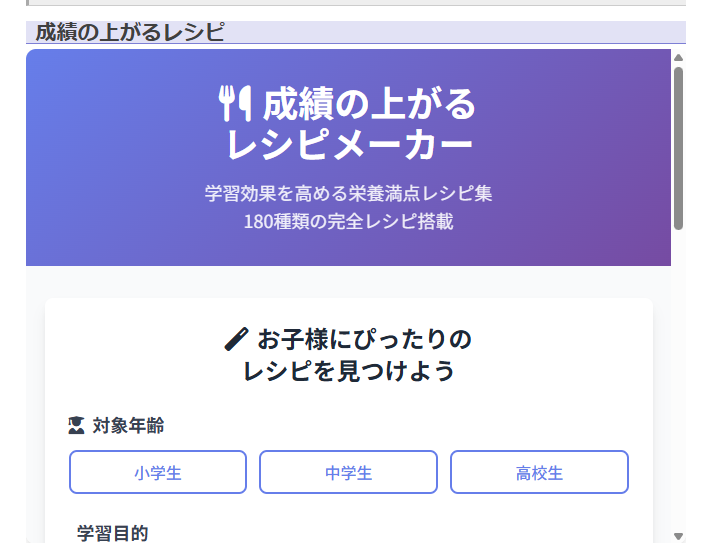Click the 対象年齢 label
Image resolution: width=714 pixels, height=543 pixels.
pos(128,425)
